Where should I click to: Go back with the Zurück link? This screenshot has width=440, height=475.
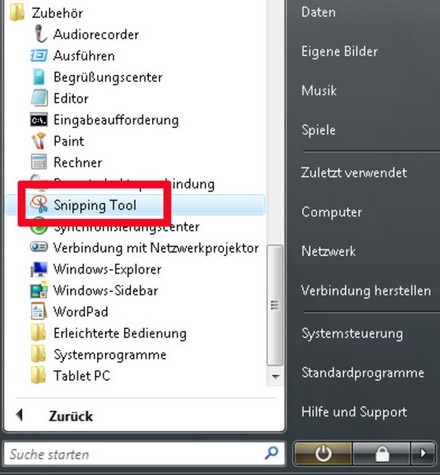[71, 416]
